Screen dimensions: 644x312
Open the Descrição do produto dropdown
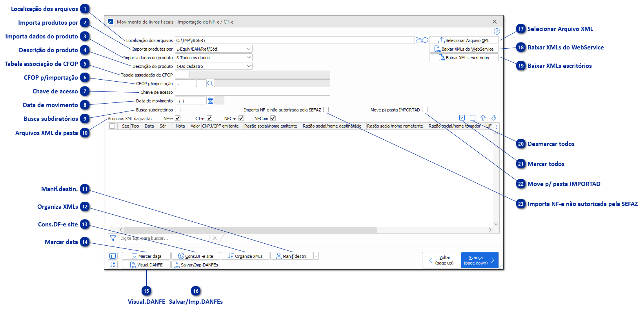pyautogui.click(x=249, y=66)
